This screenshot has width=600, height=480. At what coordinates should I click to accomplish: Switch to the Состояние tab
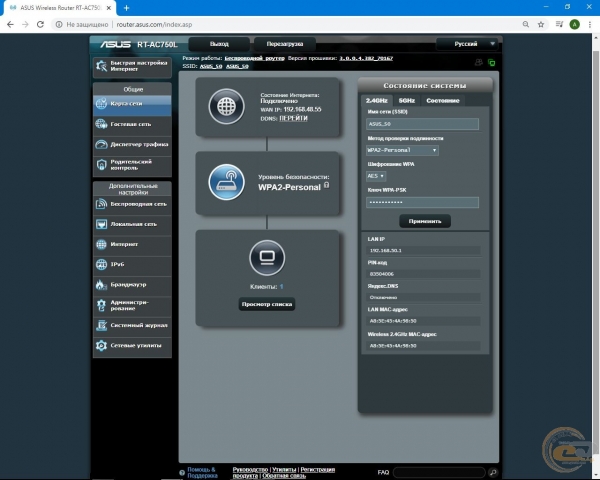click(442, 100)
